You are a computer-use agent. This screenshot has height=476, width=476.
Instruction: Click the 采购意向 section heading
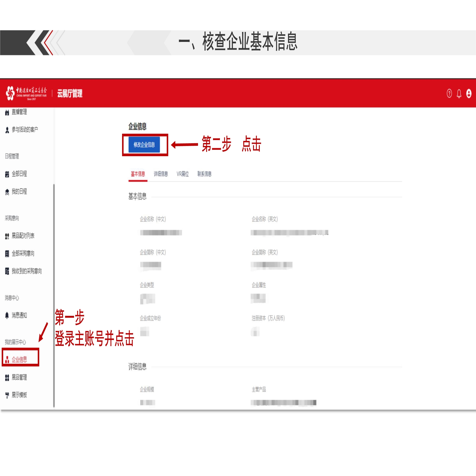(x=12, y=218)
